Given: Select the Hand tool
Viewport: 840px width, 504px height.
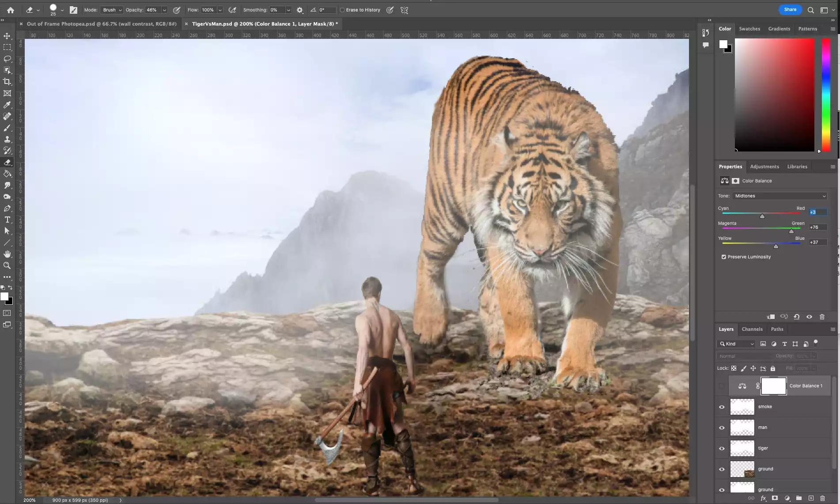Looking at the screenshot, I should click(7, 254).
